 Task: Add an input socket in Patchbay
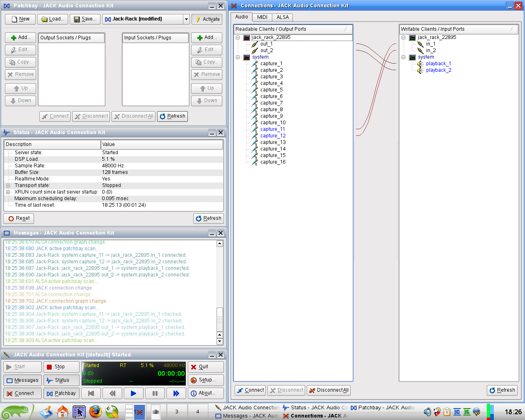(207, 37)
